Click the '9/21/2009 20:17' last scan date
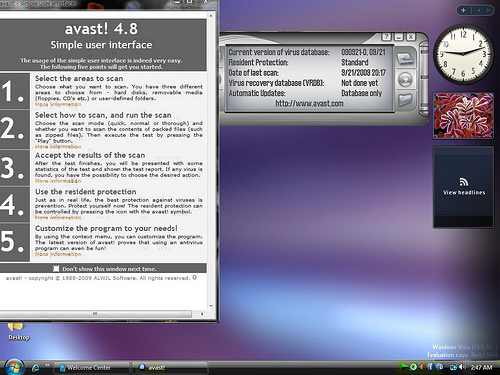500x375 pixels. (x=363, y=73)
